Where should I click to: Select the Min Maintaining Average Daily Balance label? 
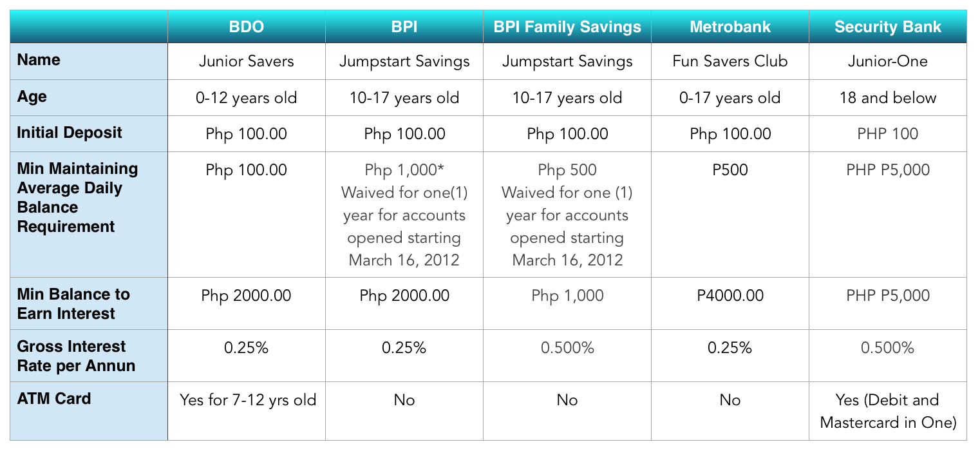coord(77,198)
